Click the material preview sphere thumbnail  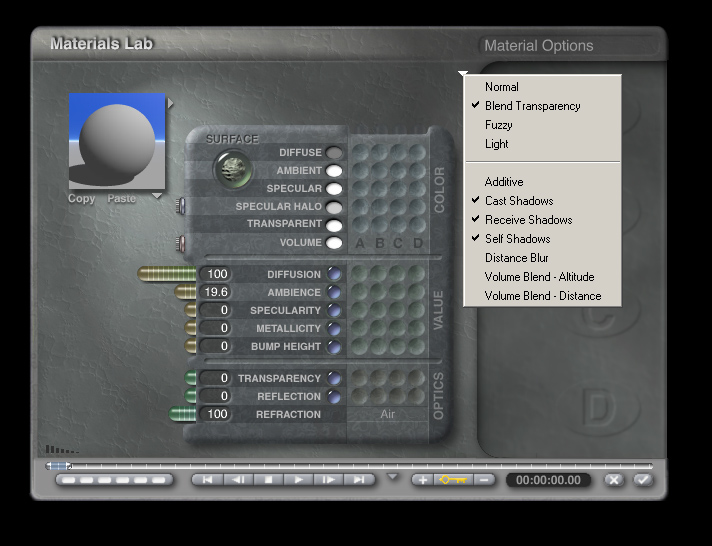117,141
